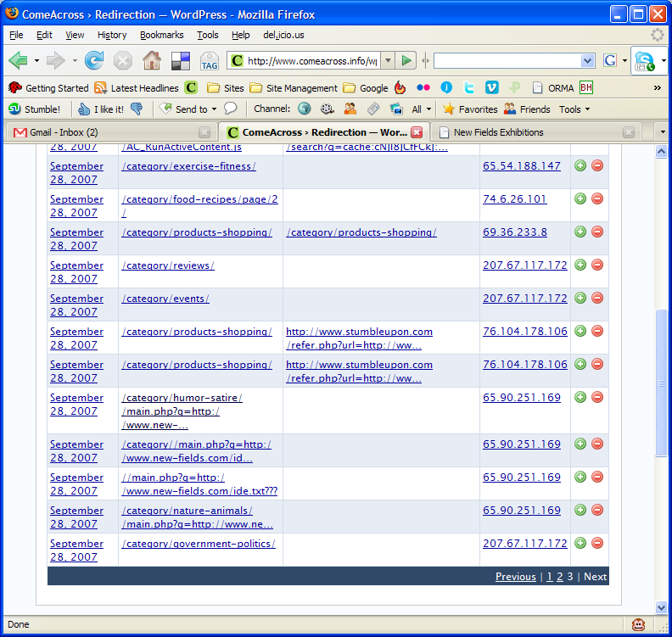The width and height of the screenshot is (672, 637).
Task: Open the /category/exercise-fitness/ link
Action: tap(188, 166)
